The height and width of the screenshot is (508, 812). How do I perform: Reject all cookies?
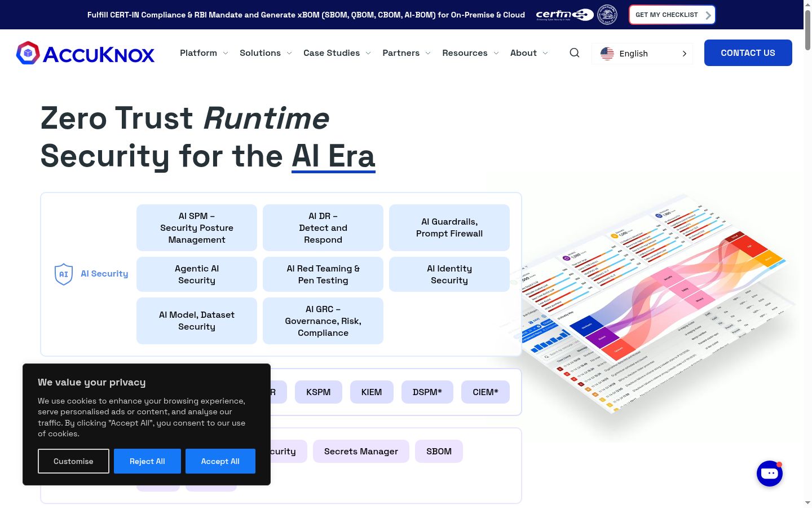[x=147, y=461]
